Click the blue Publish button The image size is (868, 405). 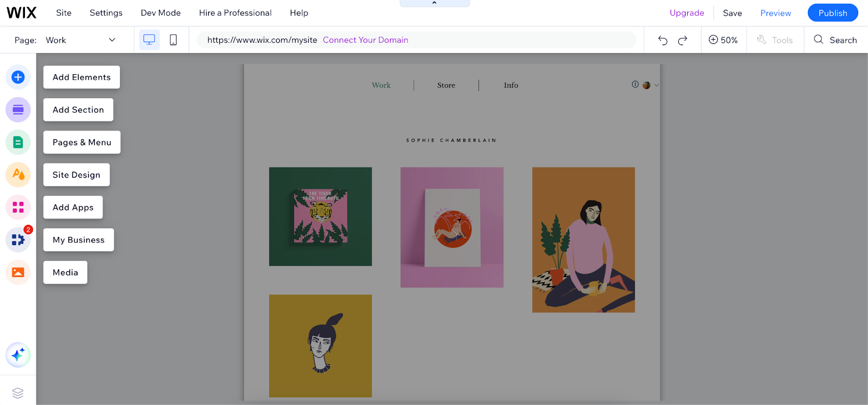pyautogui.click(x=833, y=12)
